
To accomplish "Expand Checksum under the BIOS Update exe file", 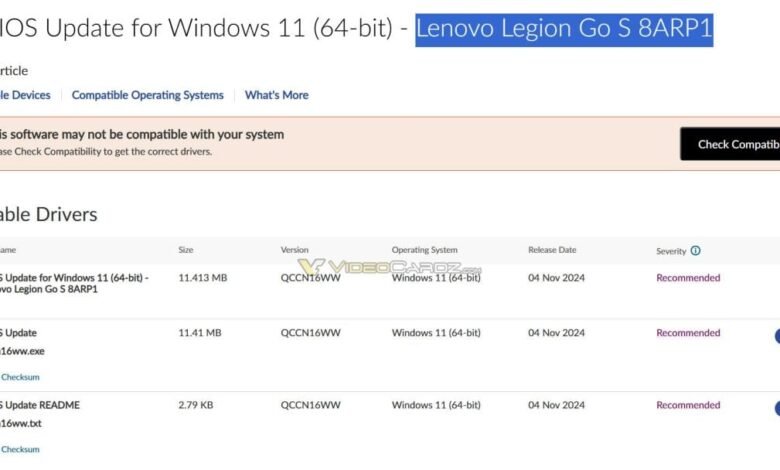I will 20,377.
